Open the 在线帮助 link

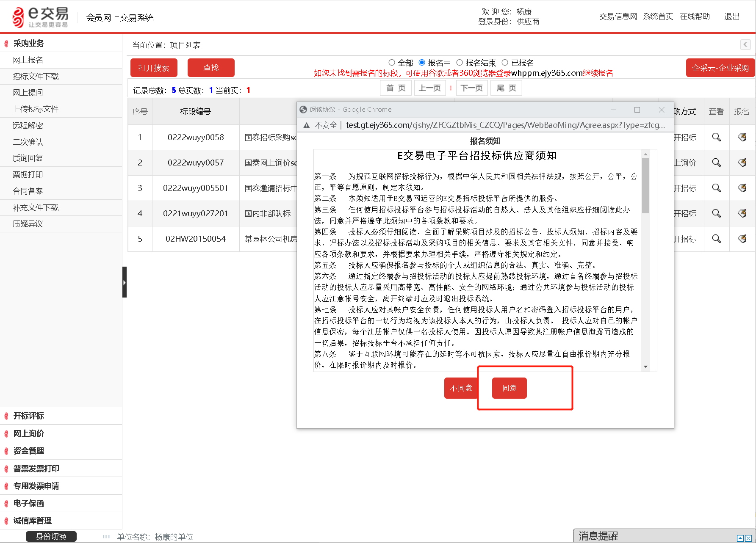(695, 17)
